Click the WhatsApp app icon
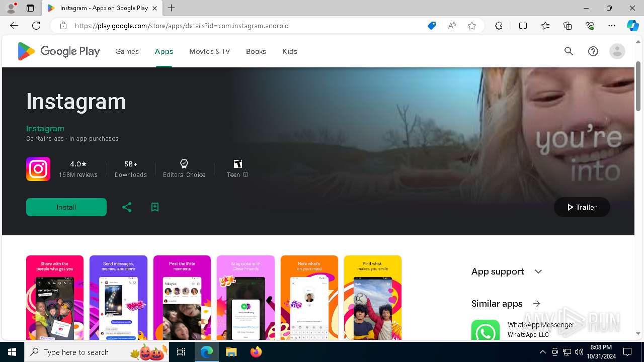Image resolution: width=644 pixels, height=362 pixels. 486,330
